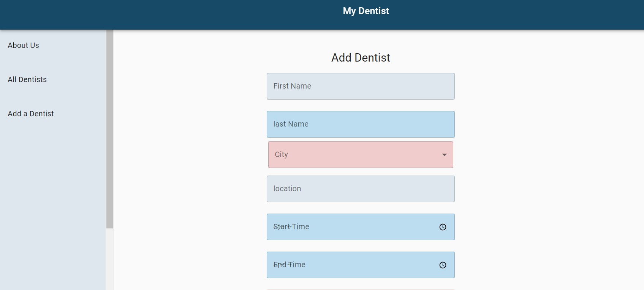
Task: Open the All Dentists page
Action: [x=27, y=79]
